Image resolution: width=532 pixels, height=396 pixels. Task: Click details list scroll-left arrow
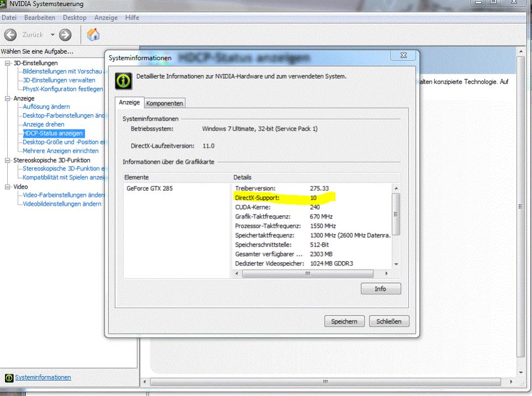pyautogui.click(x=237, y=273)
